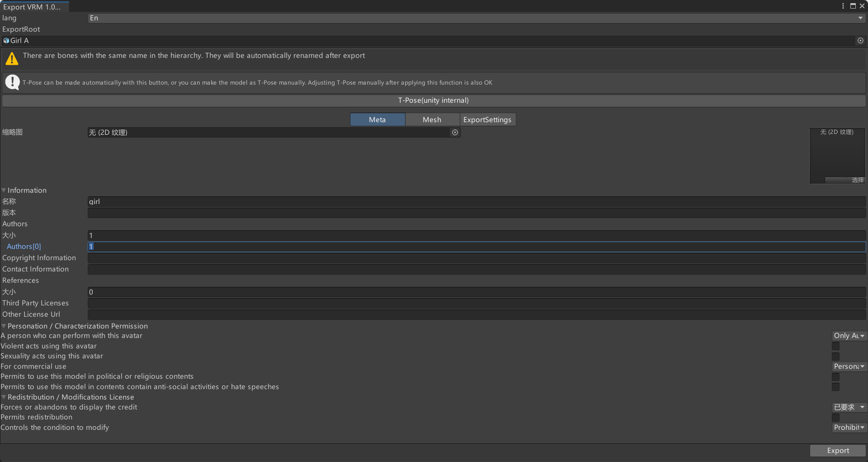Open the Only Author avatar performer dropdown
Screen dimensions: 868x462
click(x=849, y=336)
